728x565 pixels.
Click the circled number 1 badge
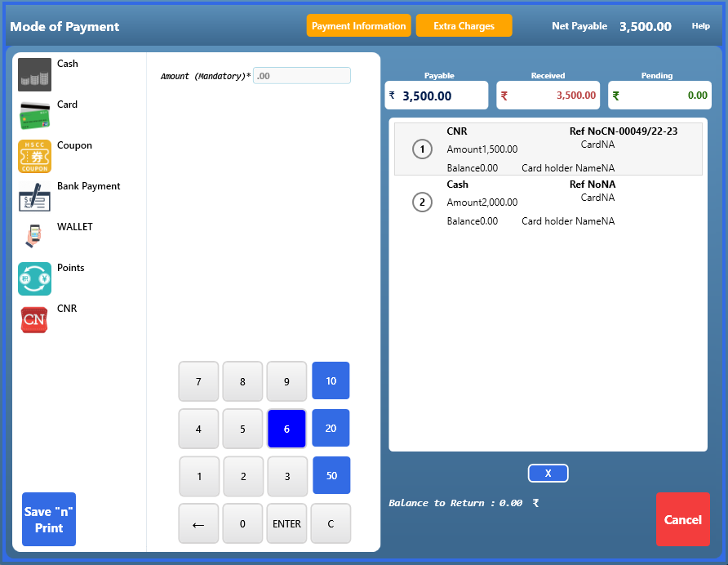[422, 149]
